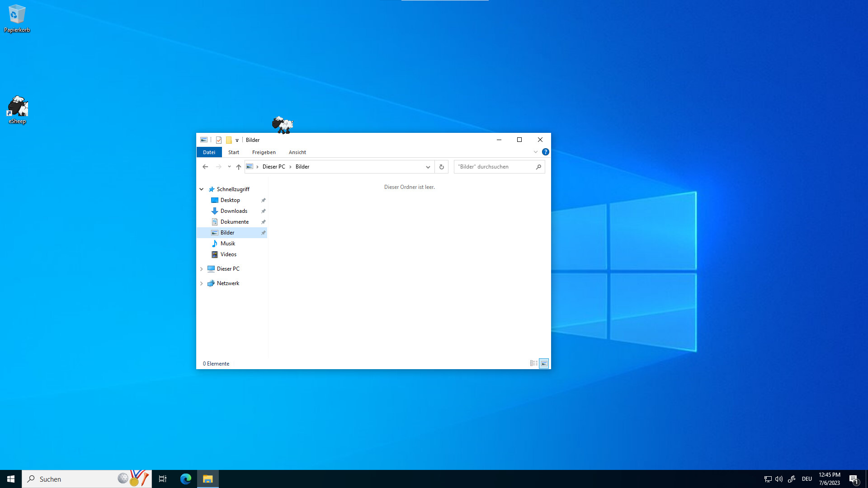
Task: Open Microsoft Edge from the taskbar
Action: (186, 479)
